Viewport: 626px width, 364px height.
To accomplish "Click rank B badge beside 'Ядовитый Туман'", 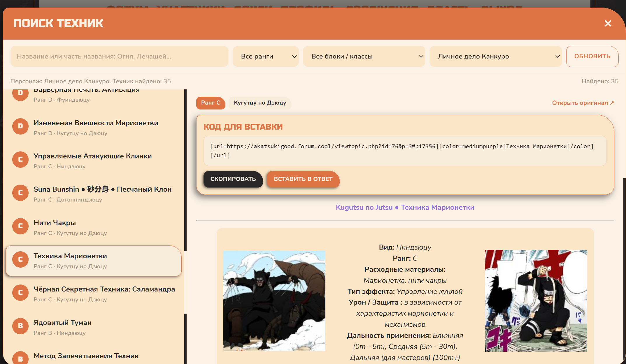I will [x=20, y=326].
